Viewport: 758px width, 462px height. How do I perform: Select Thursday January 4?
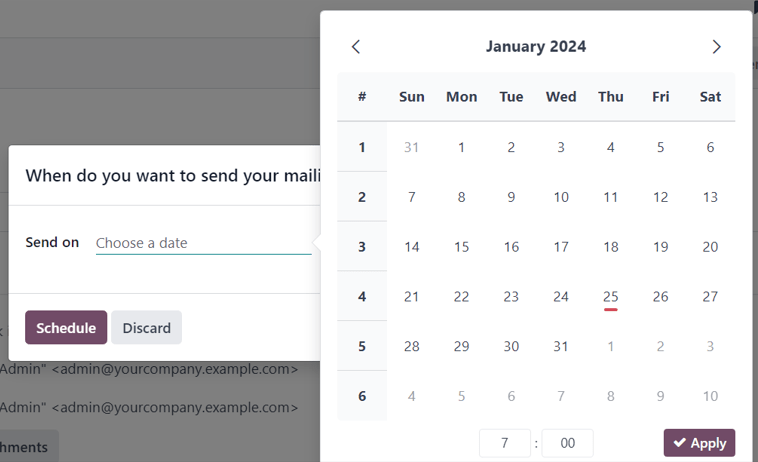click(611, 147)
